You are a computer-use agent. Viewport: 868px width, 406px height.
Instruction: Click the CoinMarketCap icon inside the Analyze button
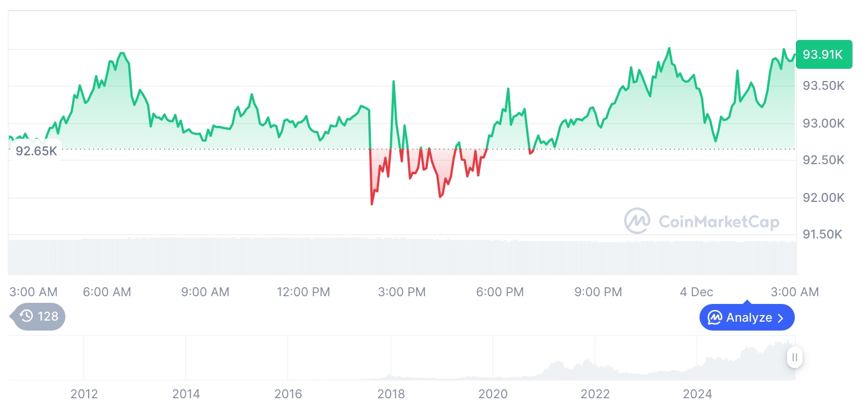pyautogui.click(x=714, y=318)
